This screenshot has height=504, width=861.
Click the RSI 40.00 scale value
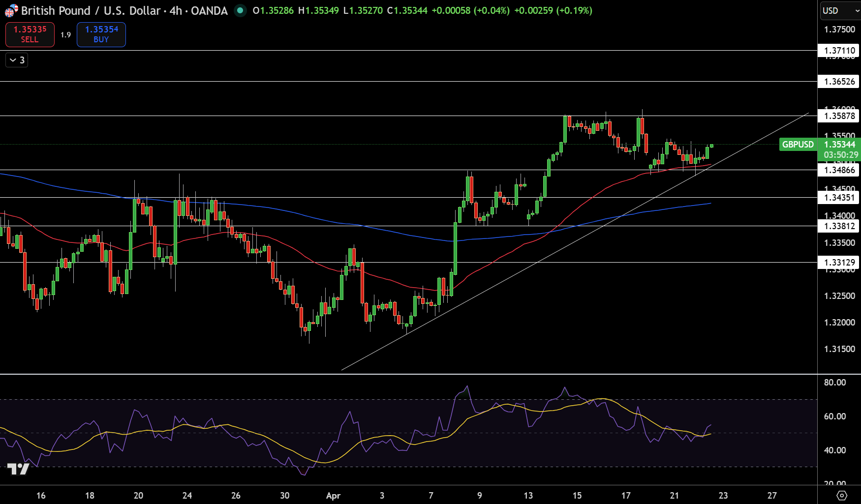tap(835, 450)
